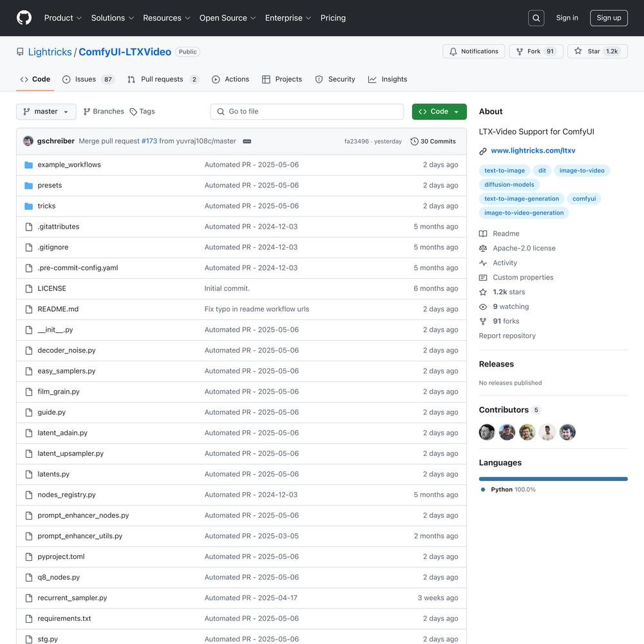Viewport: 644px width, 644px height.
Task: Open the 30 Commits history
Action: click(433, 141)
